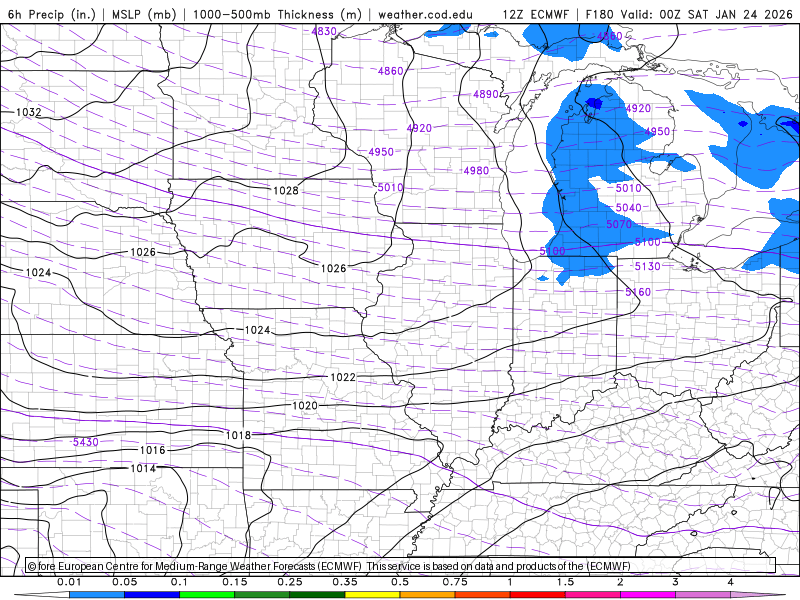Click the '12Z ECMWF' model run label

pos(536,14)
